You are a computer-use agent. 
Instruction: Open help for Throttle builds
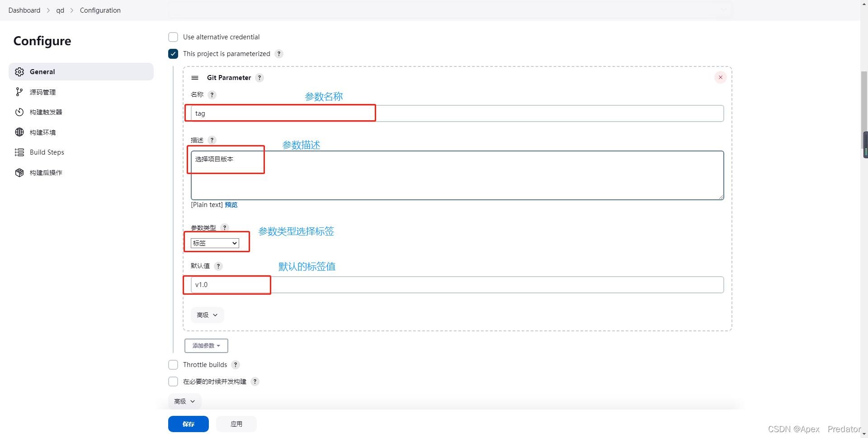[236, 365]
